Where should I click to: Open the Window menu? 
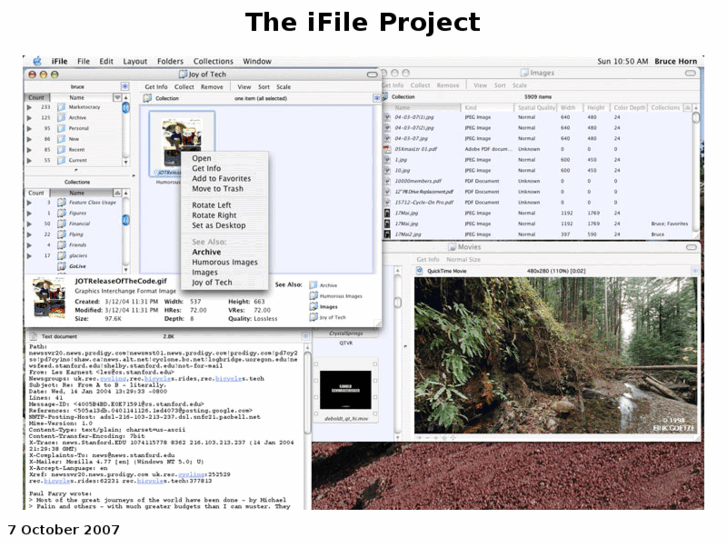[257, 61]
